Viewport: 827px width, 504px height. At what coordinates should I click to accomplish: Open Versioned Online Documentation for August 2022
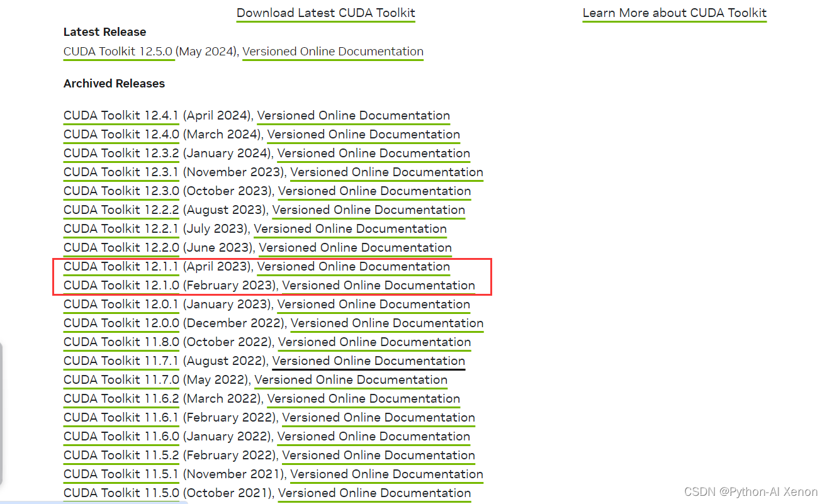click(x=369, y=361)
